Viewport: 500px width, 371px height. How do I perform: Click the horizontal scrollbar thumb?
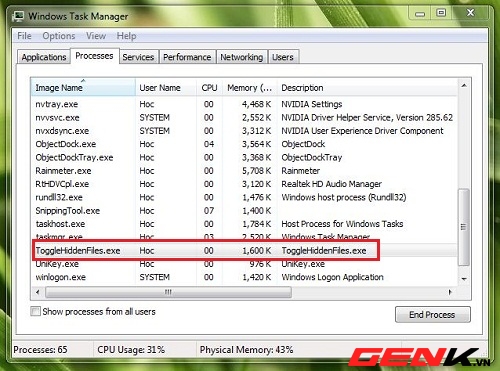point(168,292)
